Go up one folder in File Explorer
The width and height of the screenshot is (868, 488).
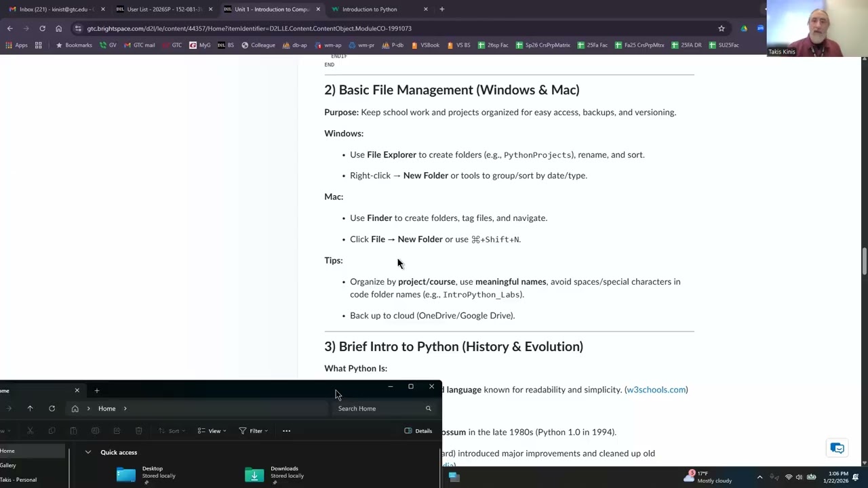30,409
